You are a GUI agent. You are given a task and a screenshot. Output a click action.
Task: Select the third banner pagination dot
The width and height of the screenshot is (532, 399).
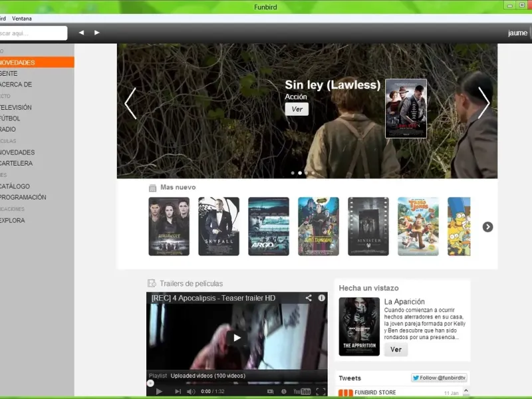click(307, 173)
